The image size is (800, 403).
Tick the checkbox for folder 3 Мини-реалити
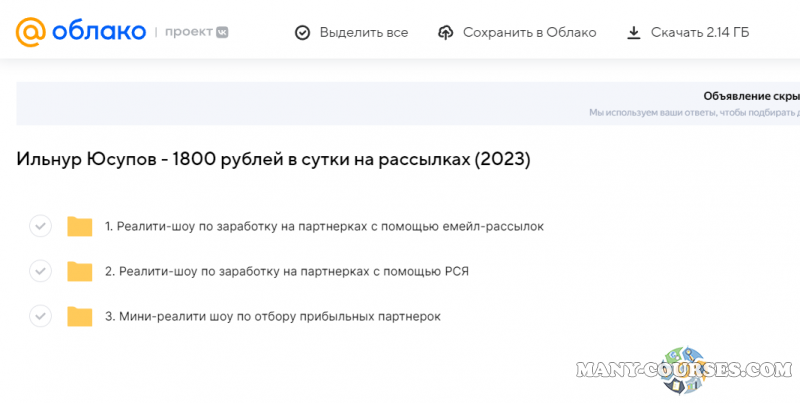click(x=40, y=316)
